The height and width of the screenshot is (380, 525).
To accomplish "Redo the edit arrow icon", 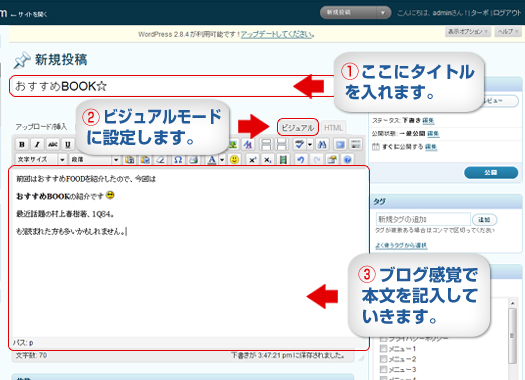I will (x=316, y=159).
